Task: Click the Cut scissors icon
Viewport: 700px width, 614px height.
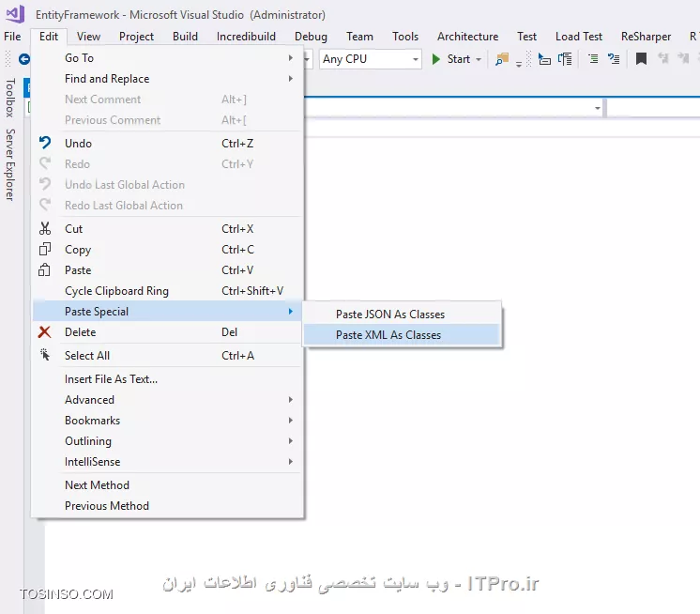Action: (45, 228)
